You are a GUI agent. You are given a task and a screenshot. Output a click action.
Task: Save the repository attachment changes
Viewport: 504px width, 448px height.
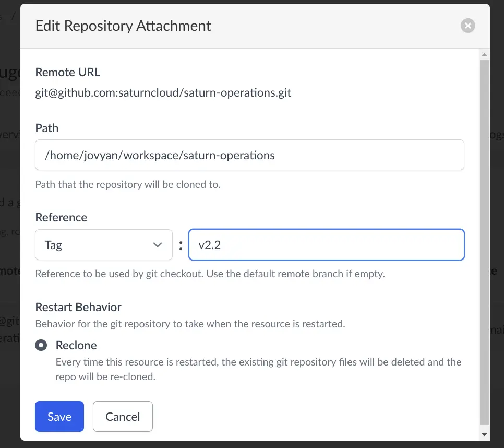(59, 416)
